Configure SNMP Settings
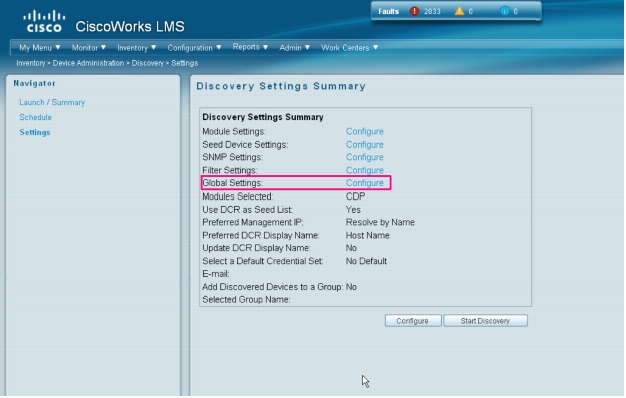 [x=365, y=157]
